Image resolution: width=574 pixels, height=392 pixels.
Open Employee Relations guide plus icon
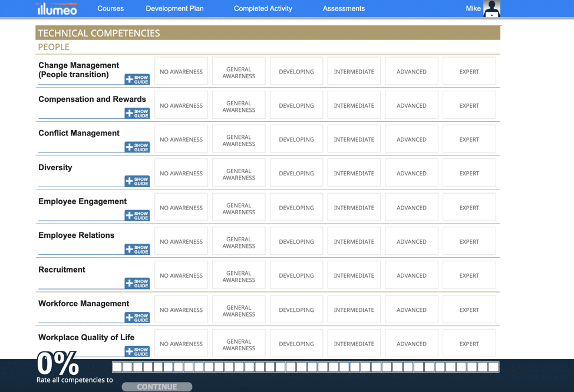pyautogui.click(x=137, y=250)
